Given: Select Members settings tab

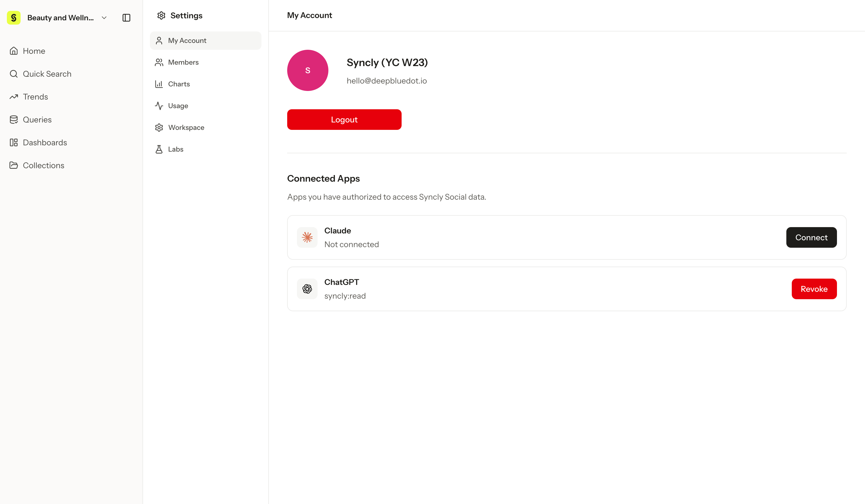Looking at the screenshot, I should (x=206, y=62).
